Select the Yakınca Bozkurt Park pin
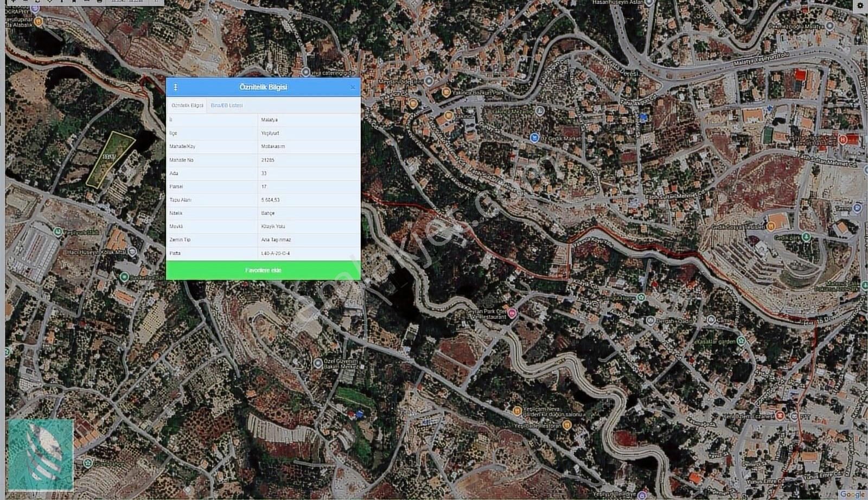Screen dimensions: 868x500 (x=446, y=93)
